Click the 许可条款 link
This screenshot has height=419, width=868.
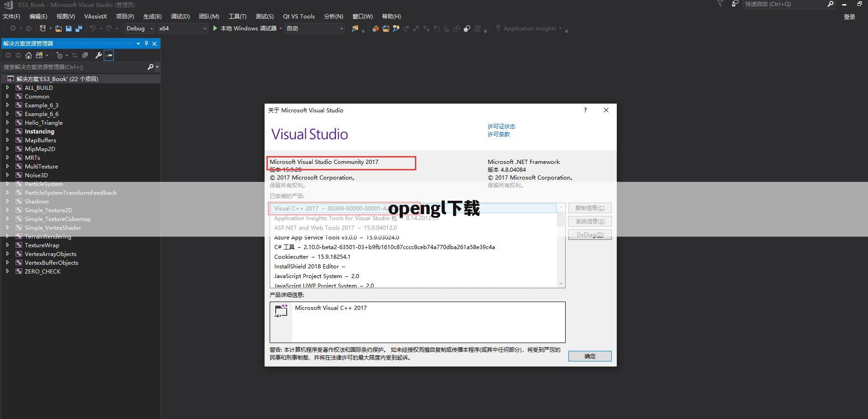[x=499, y=134]
